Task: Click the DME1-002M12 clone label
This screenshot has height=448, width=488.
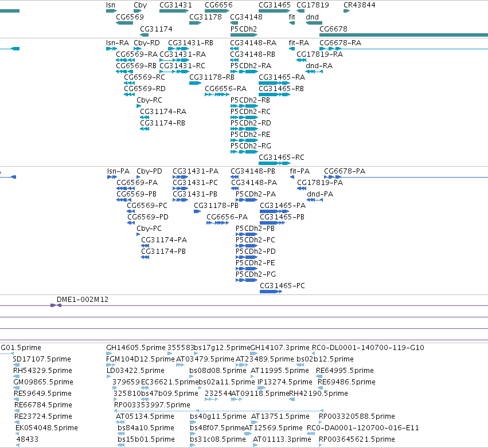Action: coord(83,300)
